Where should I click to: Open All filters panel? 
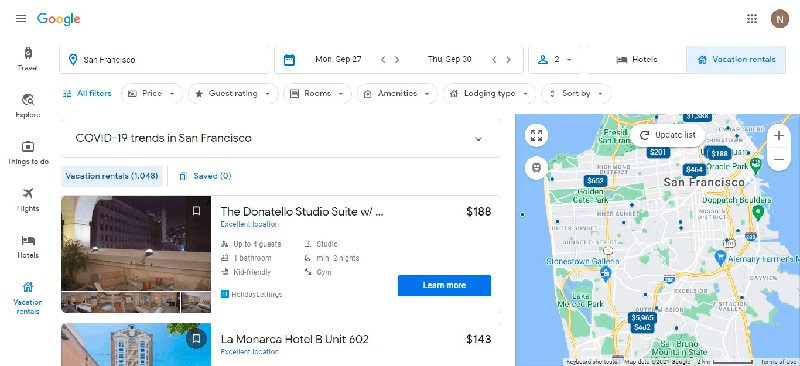[x=87, y=93]
